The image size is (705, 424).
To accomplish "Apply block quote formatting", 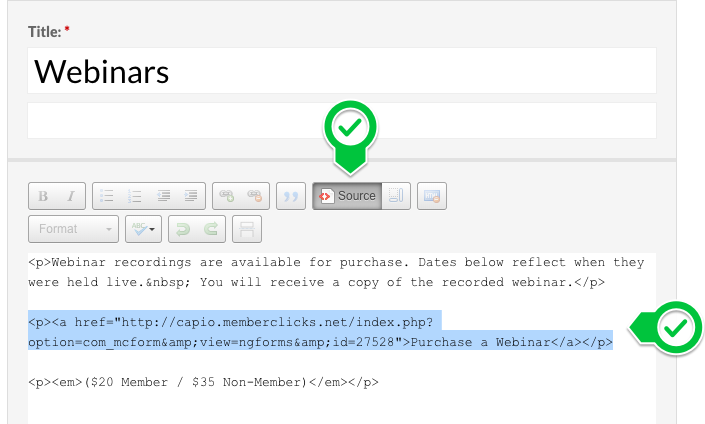I will pos(292,196).
